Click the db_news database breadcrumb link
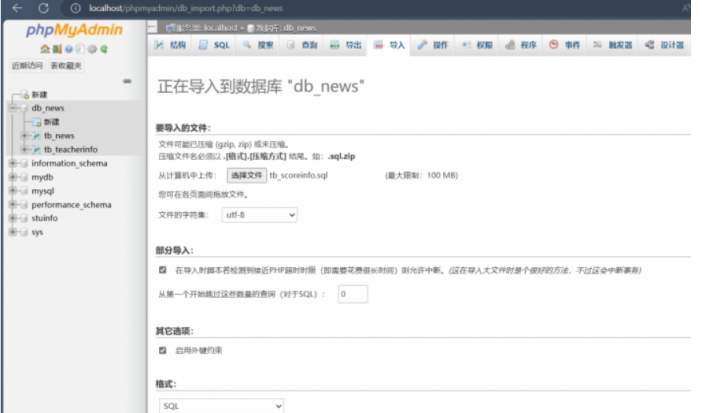The image size is (702, 413). coord(300,28)
